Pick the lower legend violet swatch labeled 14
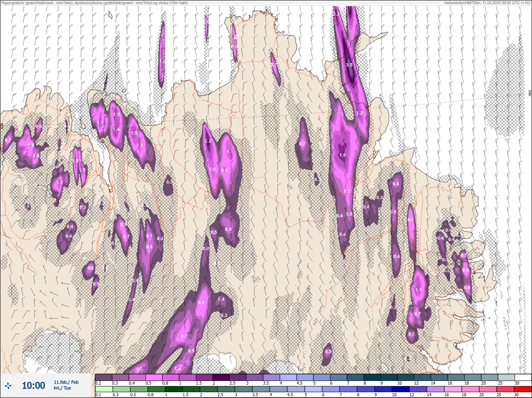This screenshot has width=532, height=398. (436, 389)
